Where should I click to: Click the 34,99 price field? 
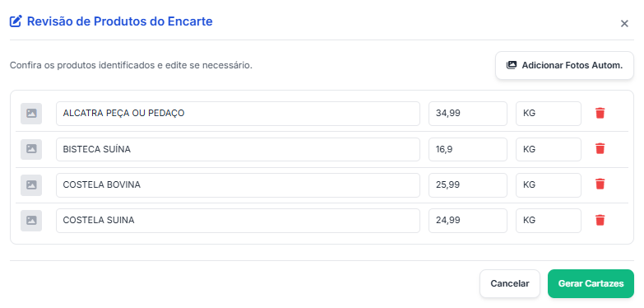[x=468, y=114]
